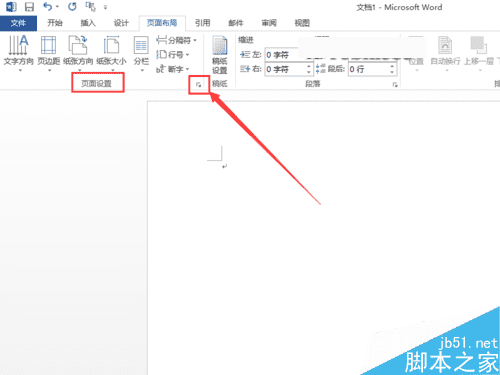The height and width of the screenshot is (375, 500).
Task: Open the Customize Quick Access Toolbar dropdown
Action: click(x=105, y=7)
